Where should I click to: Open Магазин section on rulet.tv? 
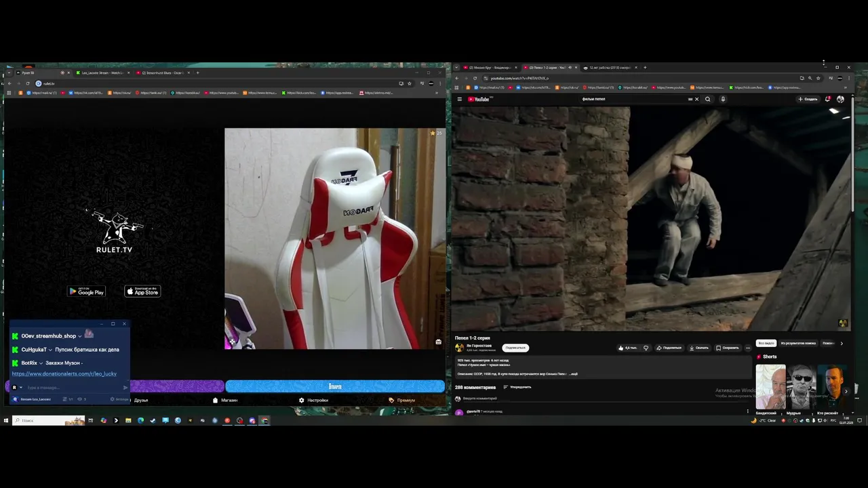[x=226, y=400]
